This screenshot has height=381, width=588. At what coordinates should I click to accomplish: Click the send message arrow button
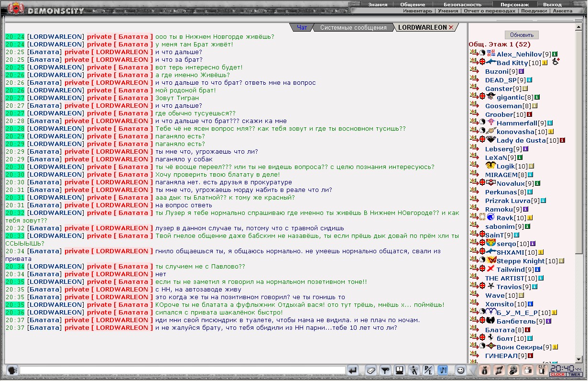coord(353,370)
